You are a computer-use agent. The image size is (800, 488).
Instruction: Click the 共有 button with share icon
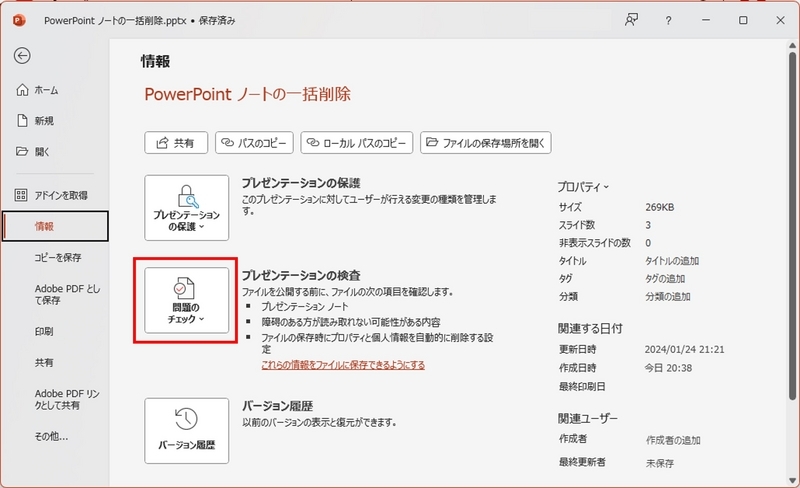176,142
